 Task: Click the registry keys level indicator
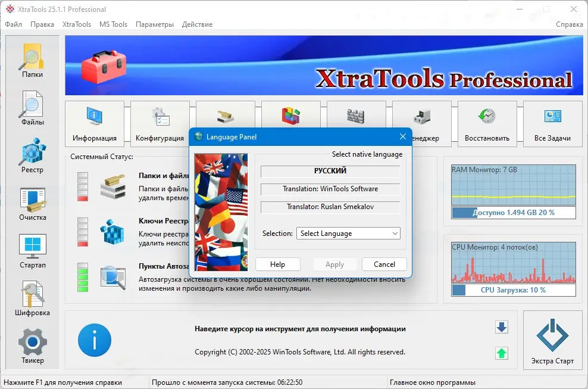tap(83, 232)
